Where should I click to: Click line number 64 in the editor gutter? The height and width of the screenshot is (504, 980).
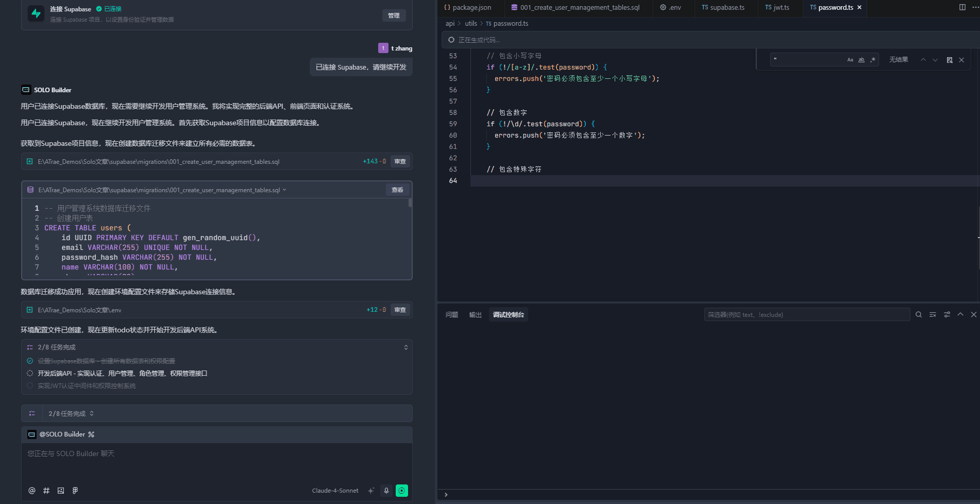click(453, 180)
